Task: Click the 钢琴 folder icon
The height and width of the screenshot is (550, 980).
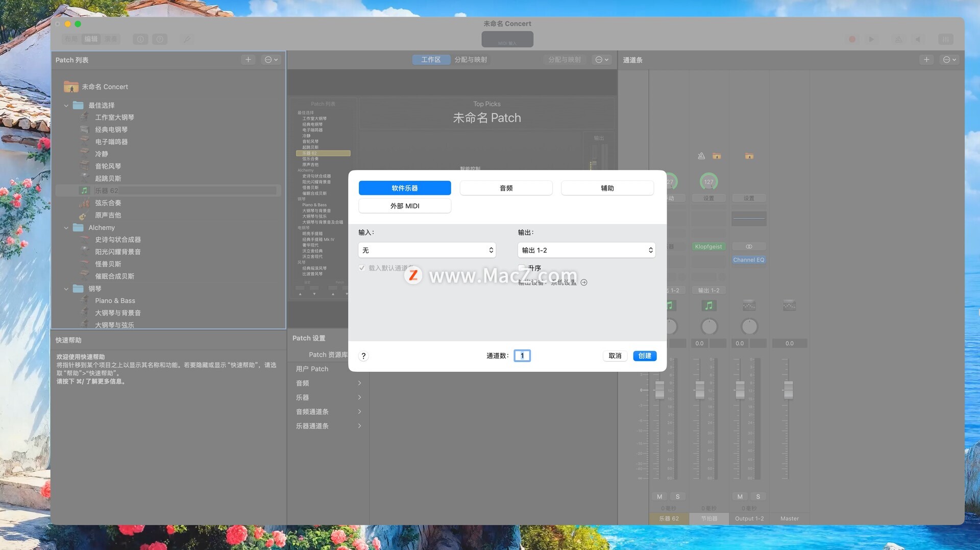Action: click(x=78, y=289)
